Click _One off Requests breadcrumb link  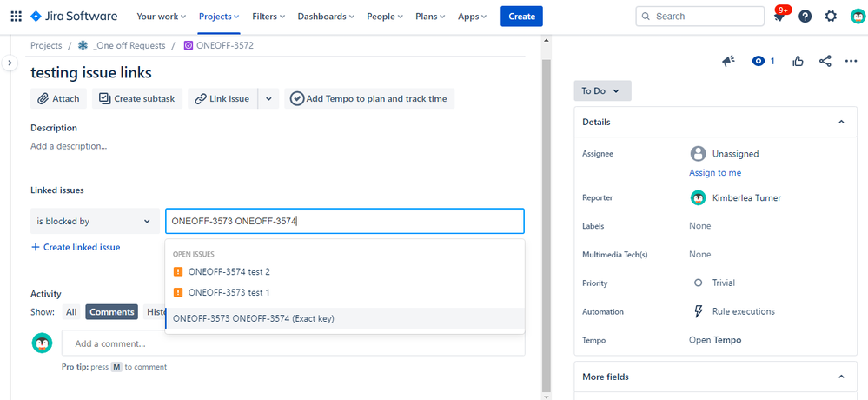click(x=129, y=45)
